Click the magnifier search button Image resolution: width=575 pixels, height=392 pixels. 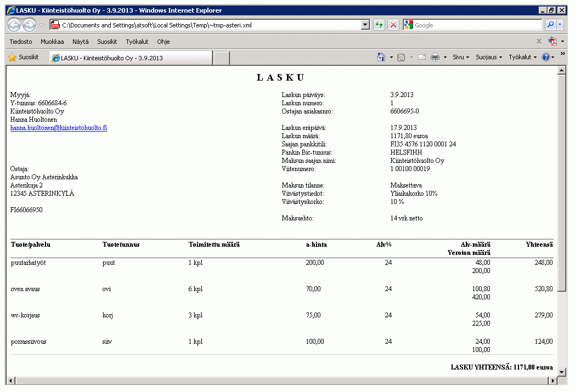pos(550,25)
